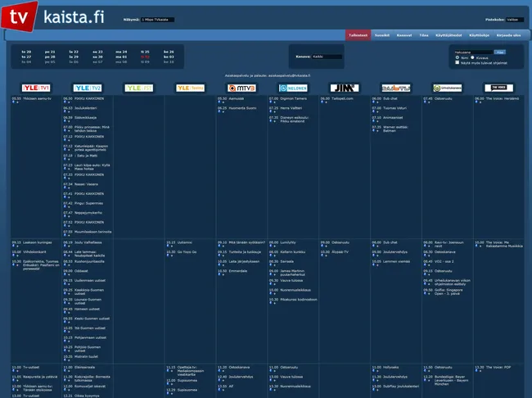This screenshot has width=532, height=398.
Task: Open the Urheilukanava channel logo
Action: 448,88
